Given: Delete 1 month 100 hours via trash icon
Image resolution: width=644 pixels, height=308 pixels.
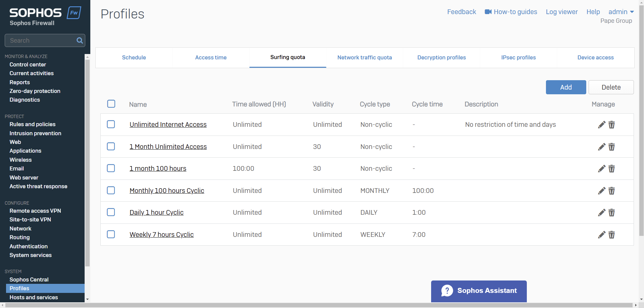Looking at the screenshot, I should click(x=612, y=169).
